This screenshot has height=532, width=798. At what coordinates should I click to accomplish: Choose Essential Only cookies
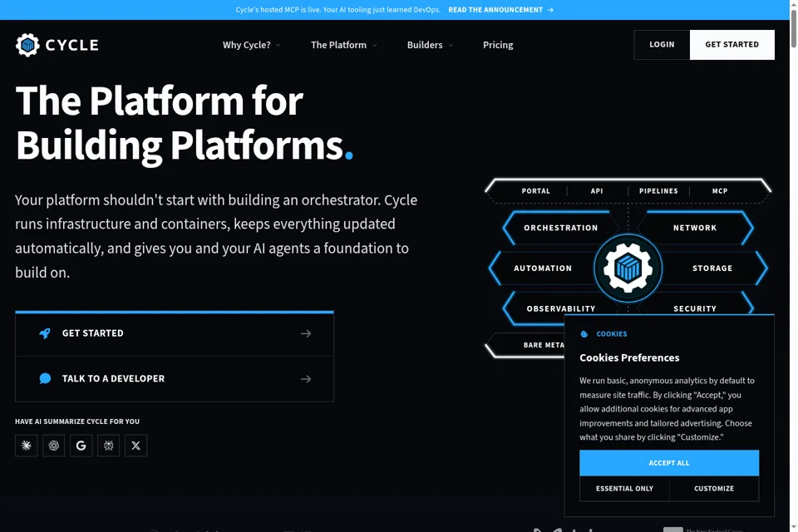pyautogui.click(x=624, y=489)
